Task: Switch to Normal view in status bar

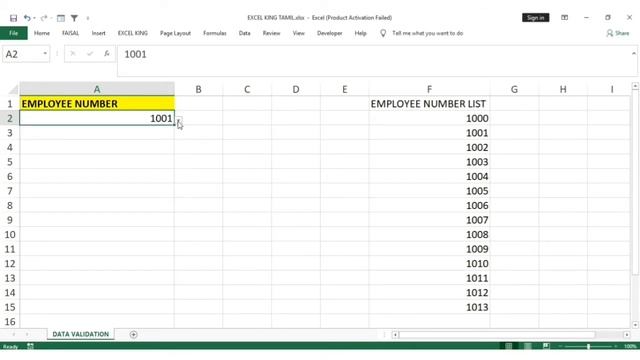Action: [x=509, y=346]
